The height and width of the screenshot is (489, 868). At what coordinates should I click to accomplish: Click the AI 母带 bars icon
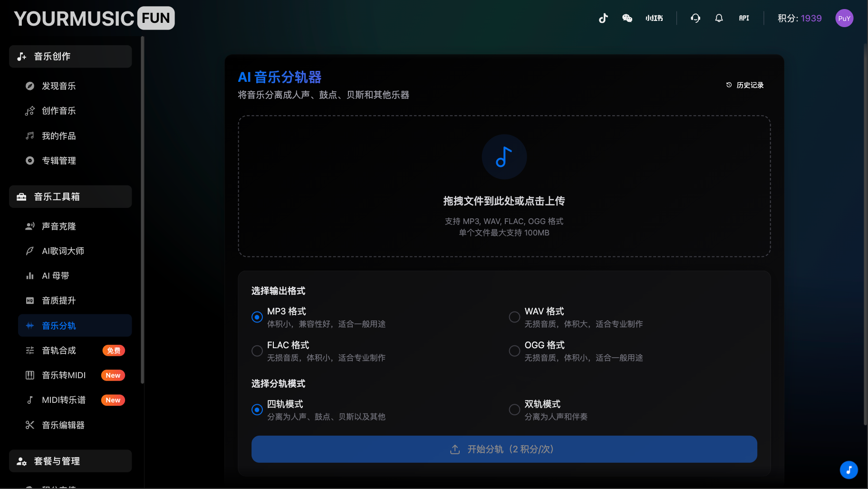coord(30,276)
